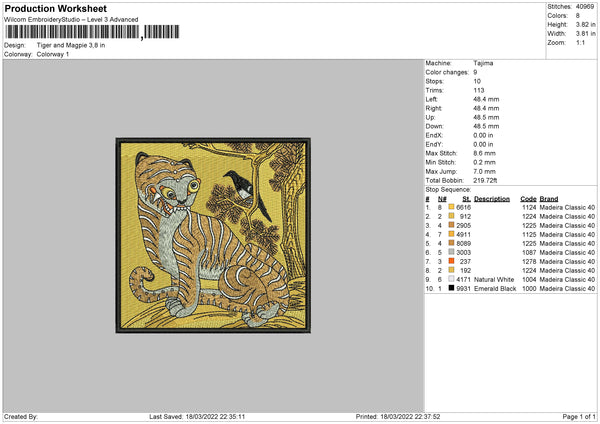Click the "Description" column header
The image size is (600, 424).
492,199
